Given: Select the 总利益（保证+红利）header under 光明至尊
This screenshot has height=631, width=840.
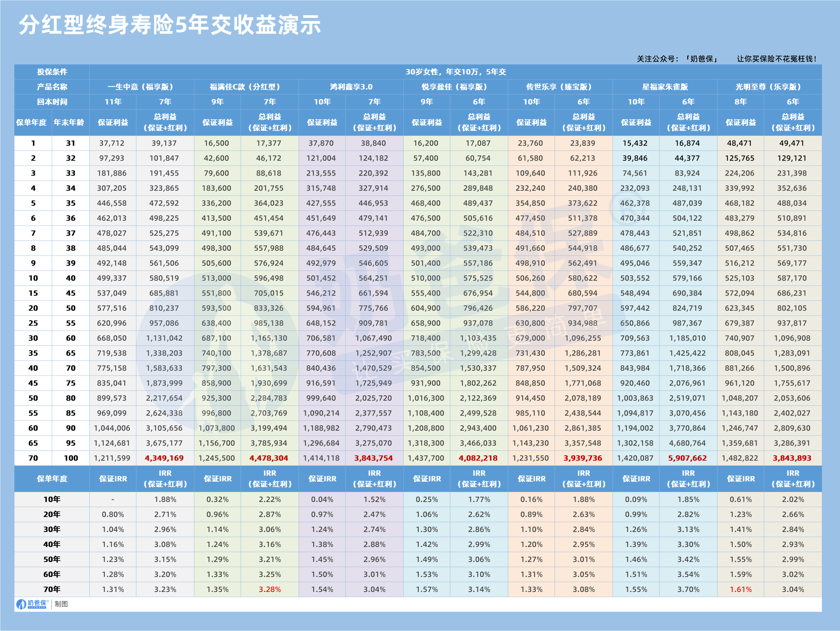Looking at the screenshot, I should [x=793, y=122].
